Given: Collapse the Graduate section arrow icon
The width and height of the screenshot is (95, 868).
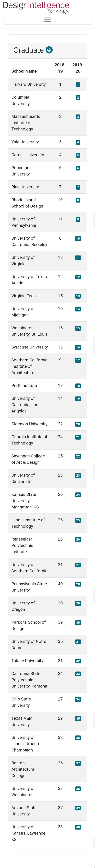Looking at the screenshot, I should 49,50.
